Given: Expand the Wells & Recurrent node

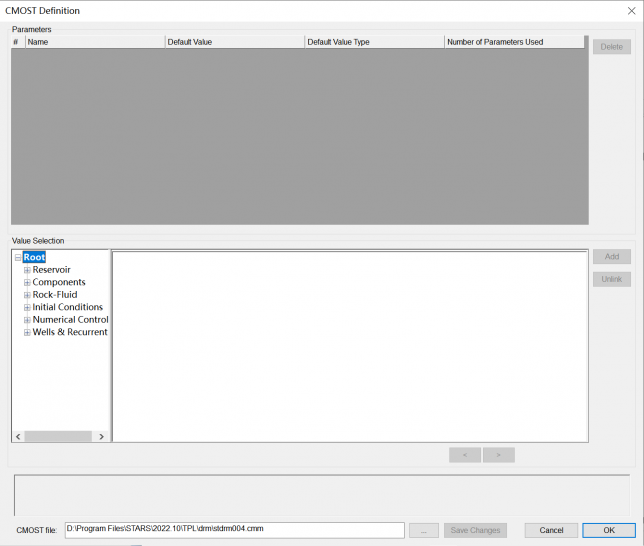Looking at the screenshot, I should (28, 332).
